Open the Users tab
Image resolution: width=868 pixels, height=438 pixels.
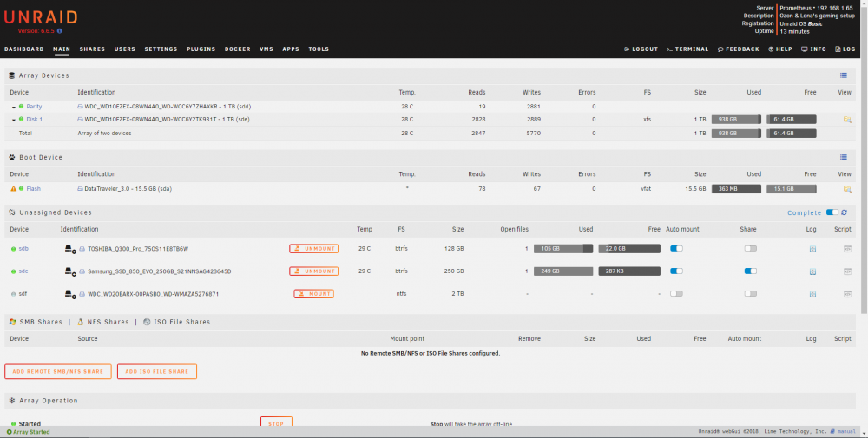tap(124, 49)
